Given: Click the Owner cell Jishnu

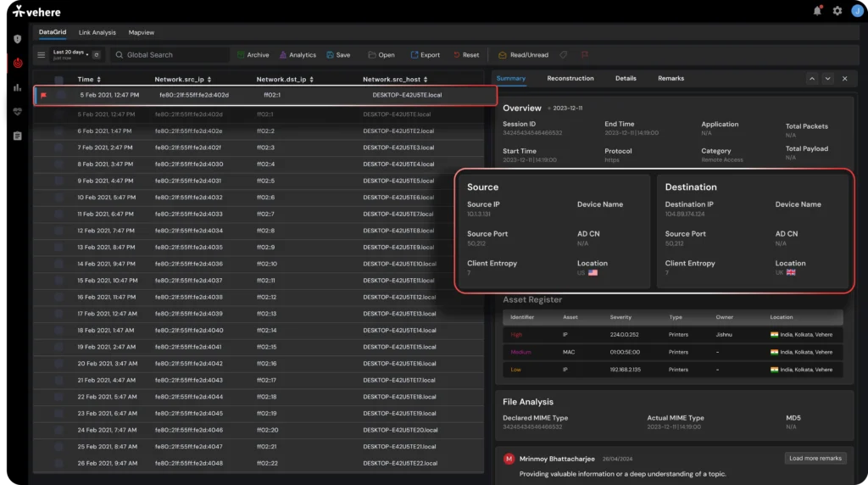Looking at the screenshot, I should tap(724, 335).
